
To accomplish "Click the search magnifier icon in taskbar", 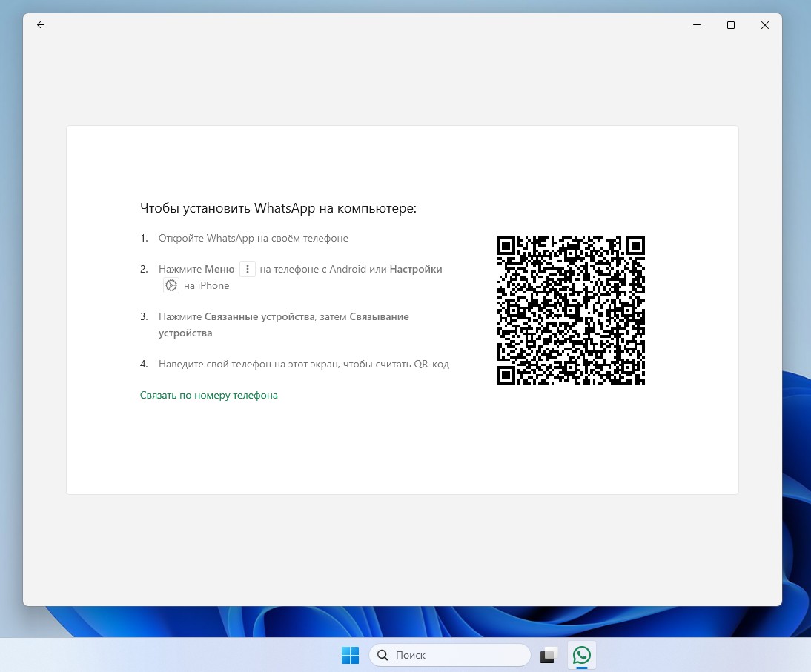I will pos(383,655).
